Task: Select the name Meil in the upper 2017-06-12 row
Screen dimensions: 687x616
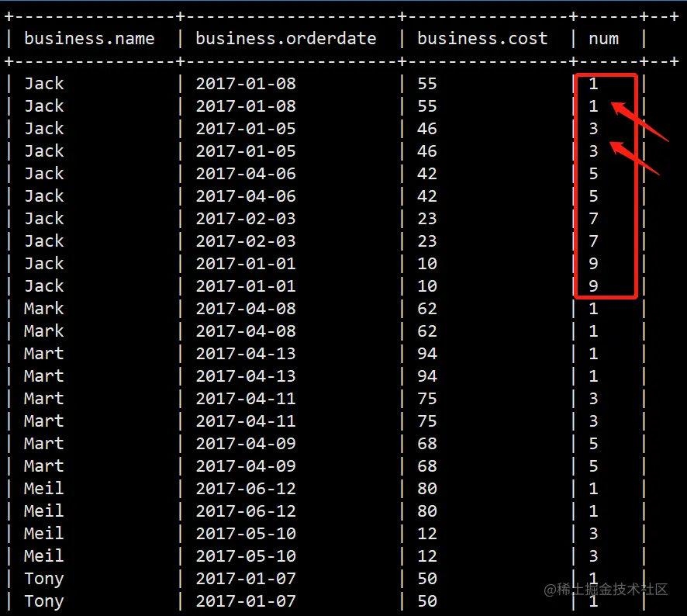Action: [44, 489]
